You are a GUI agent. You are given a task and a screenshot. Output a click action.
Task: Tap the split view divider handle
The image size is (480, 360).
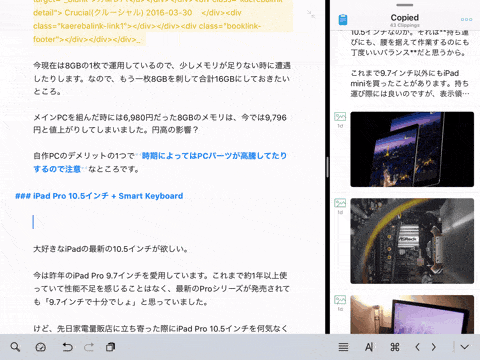[328, 167]
